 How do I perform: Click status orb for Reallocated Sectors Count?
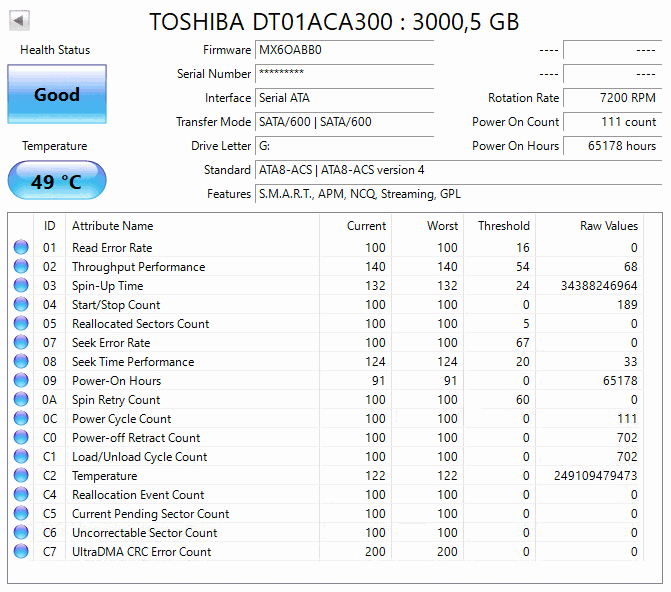pos(21,324)
